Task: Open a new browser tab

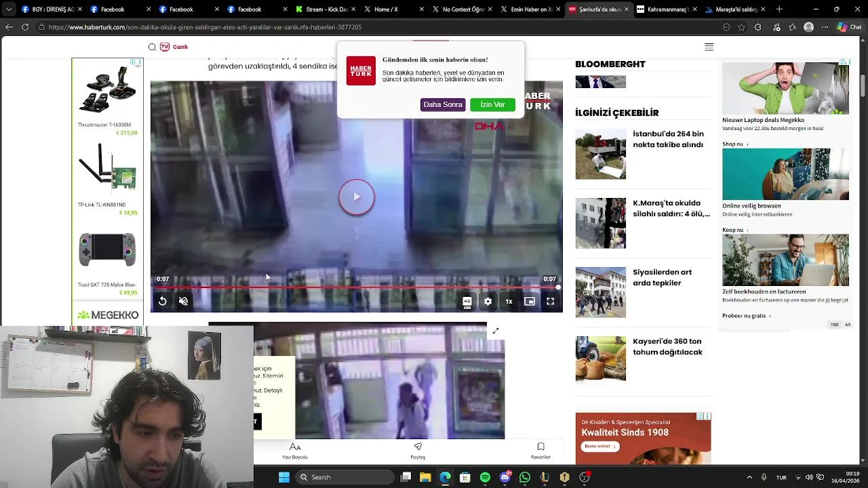Action: [x=779, y=9]
